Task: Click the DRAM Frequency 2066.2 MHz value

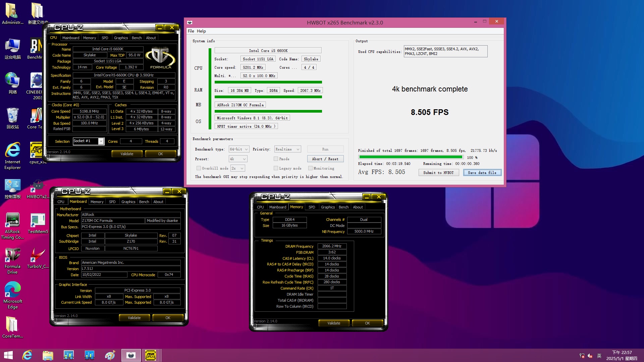Action: pyautogui.click(x=332, y=246)
